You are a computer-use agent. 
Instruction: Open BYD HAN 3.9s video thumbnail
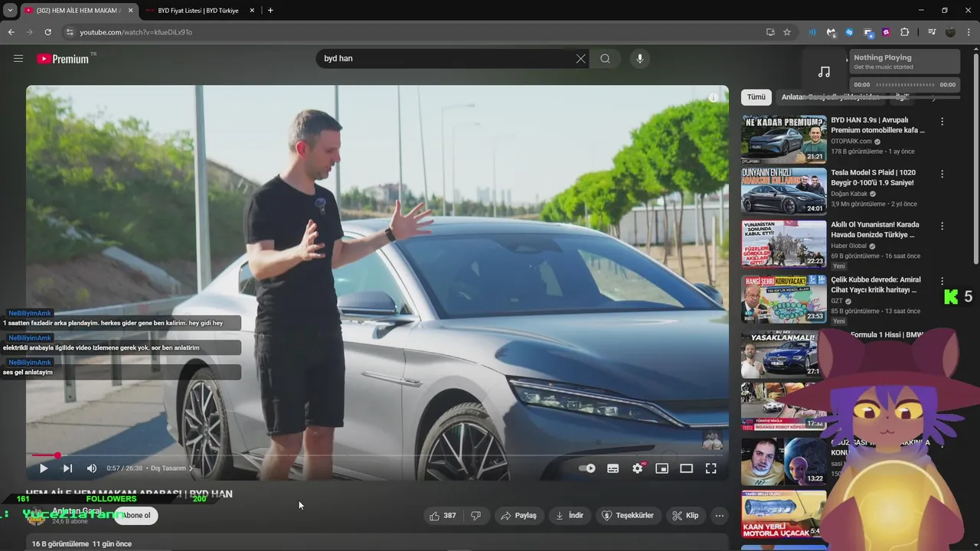coord(783,139)
